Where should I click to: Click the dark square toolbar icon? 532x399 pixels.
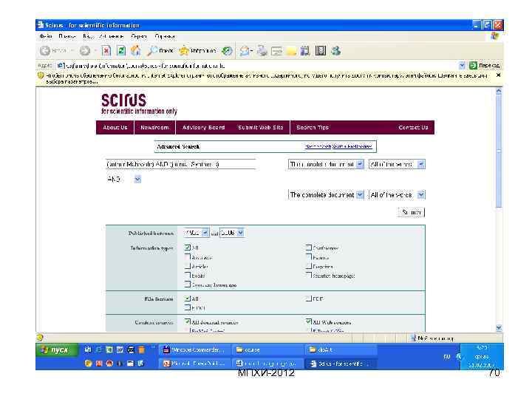tap(321, 51)
